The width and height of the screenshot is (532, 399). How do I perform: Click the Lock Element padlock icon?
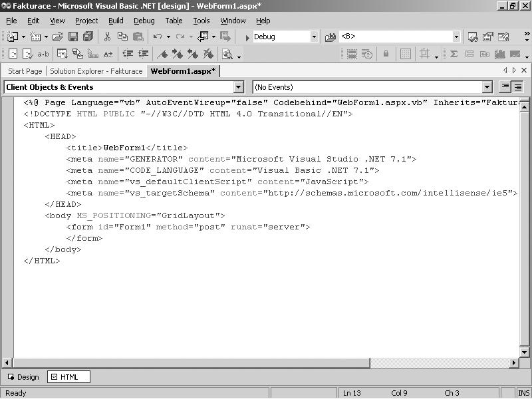tap(386, 54)
